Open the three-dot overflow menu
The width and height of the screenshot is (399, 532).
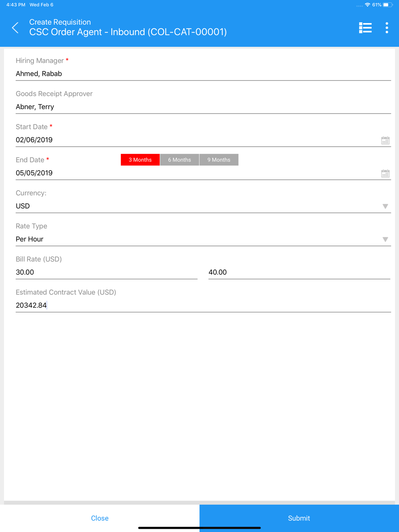[387, 28]
